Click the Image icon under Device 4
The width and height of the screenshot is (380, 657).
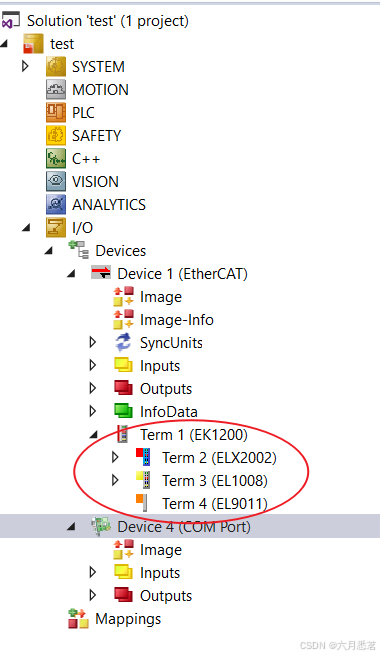(124, 549)
